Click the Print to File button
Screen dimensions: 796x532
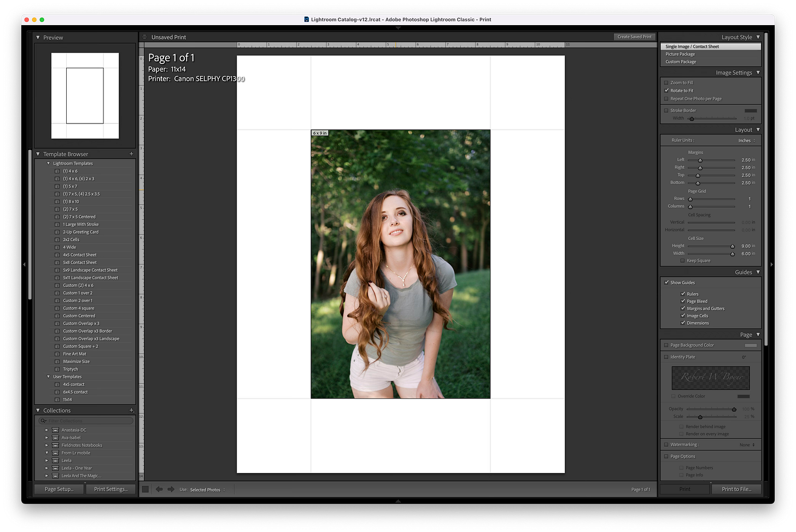(736, 489)
